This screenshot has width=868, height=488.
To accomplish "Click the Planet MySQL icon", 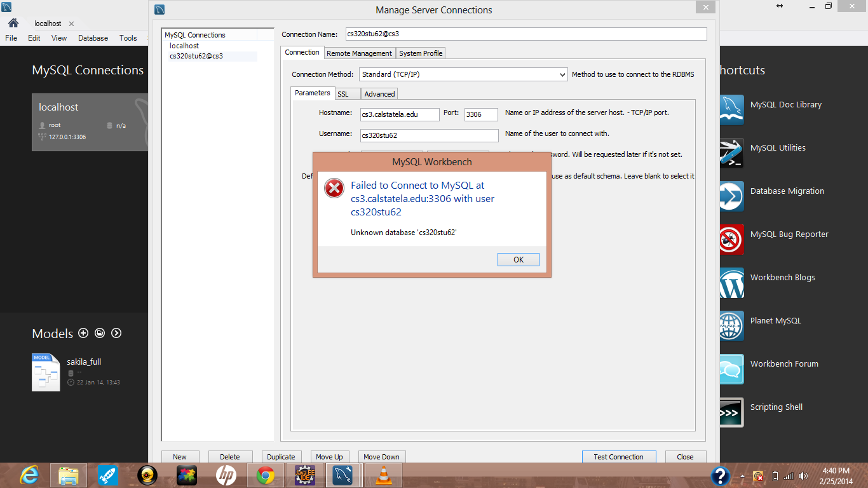I will coord(731,326).
